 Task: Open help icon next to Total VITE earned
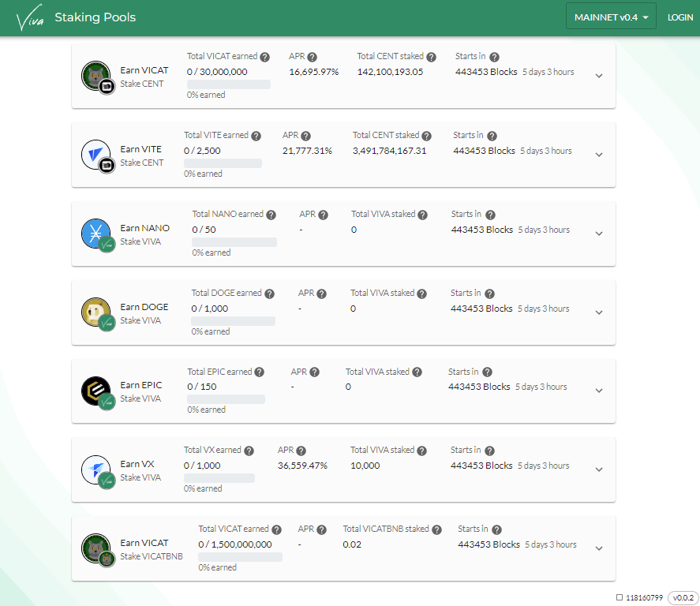[x=256, y=136]
